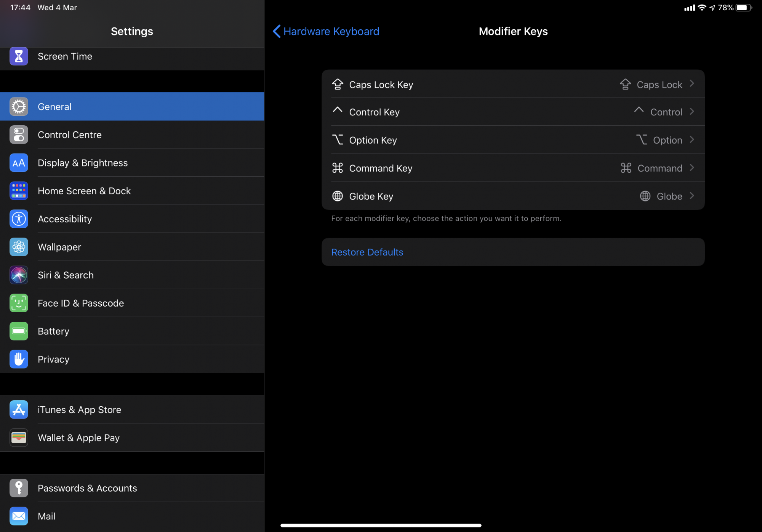This screenshot has height=532, width=762.
Task: Tap the Passwords & Accounts key icon
Action: 19,488
